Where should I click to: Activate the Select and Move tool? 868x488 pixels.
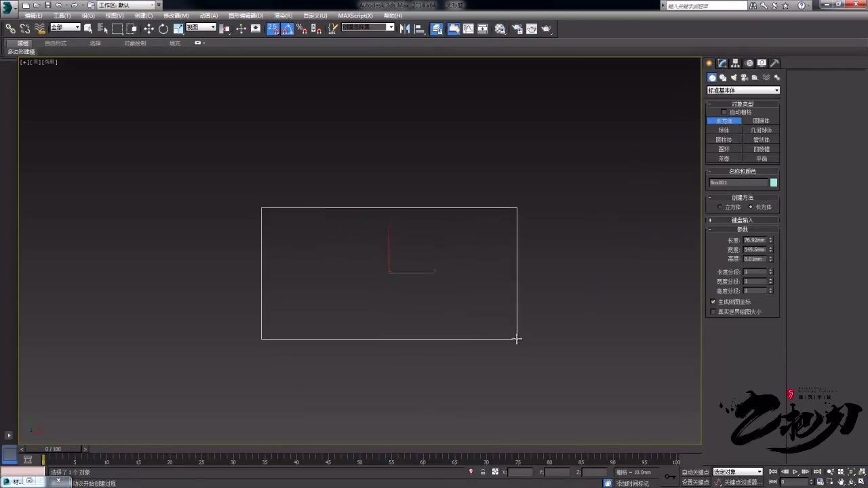[149, 28]
